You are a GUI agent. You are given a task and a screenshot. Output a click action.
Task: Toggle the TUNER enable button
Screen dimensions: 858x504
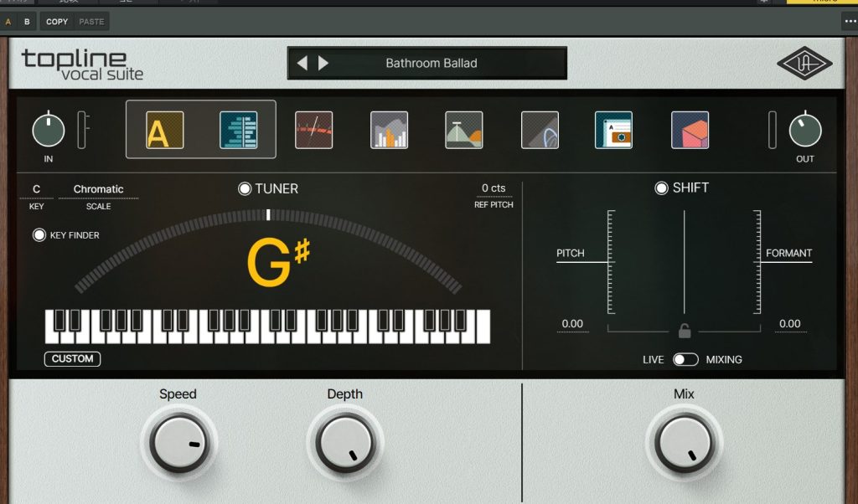tap(245, 189)
